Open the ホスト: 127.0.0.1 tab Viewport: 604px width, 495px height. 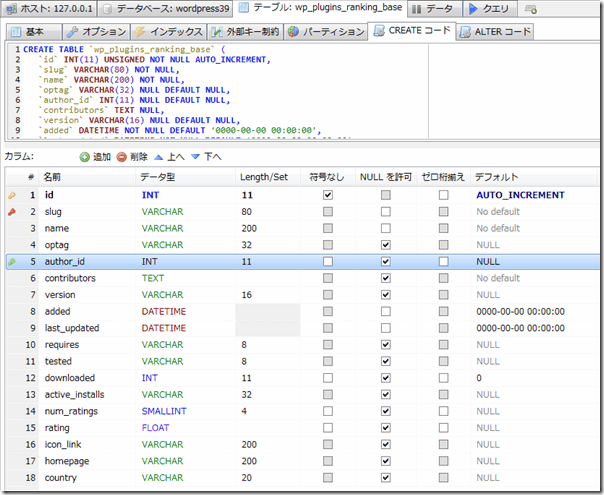pyautogui.click(x=49, y=8)
